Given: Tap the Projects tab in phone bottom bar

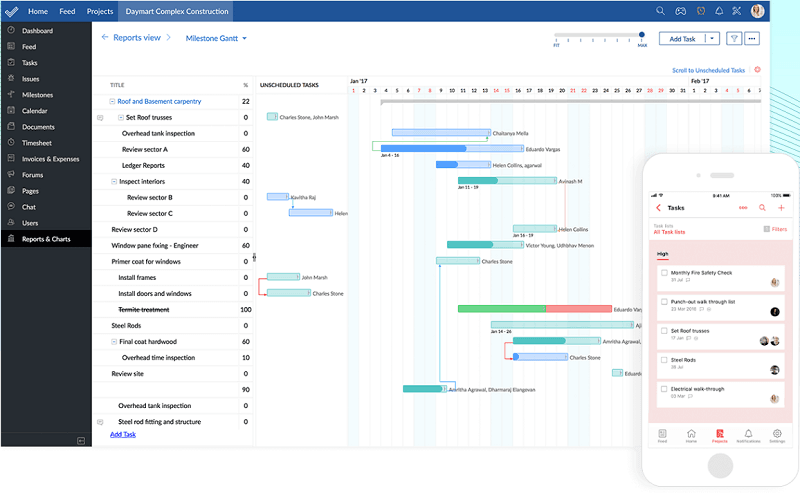Looking at the screenshot, I should click(720, 435).
